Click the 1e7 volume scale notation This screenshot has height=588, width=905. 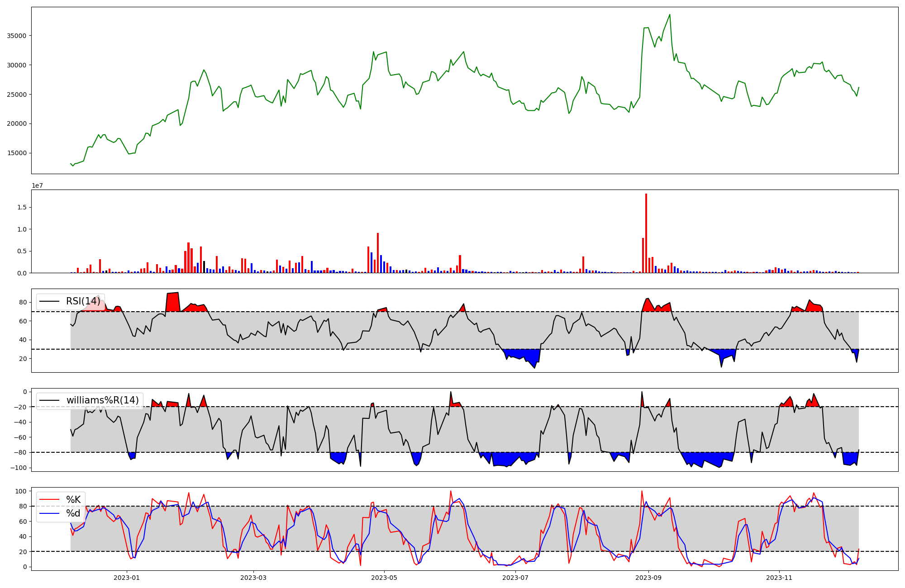point(37,185)
